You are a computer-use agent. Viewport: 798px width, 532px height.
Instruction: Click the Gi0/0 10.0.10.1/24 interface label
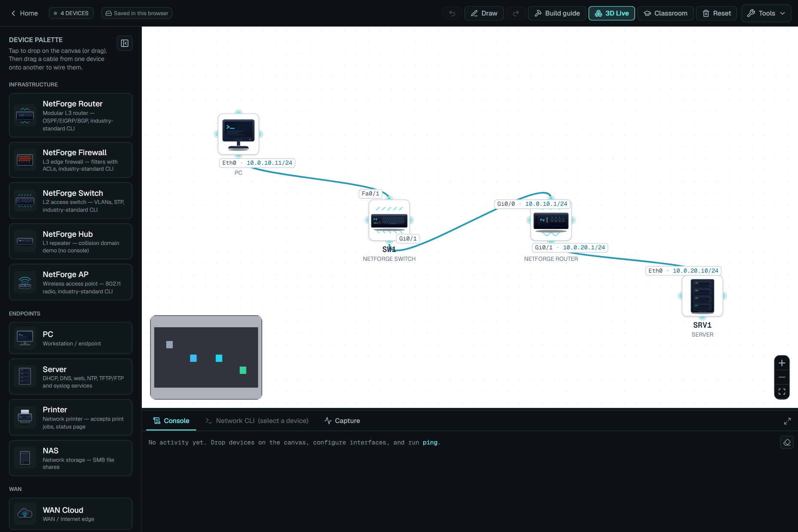pyautogui.click(x=532, y=204)
